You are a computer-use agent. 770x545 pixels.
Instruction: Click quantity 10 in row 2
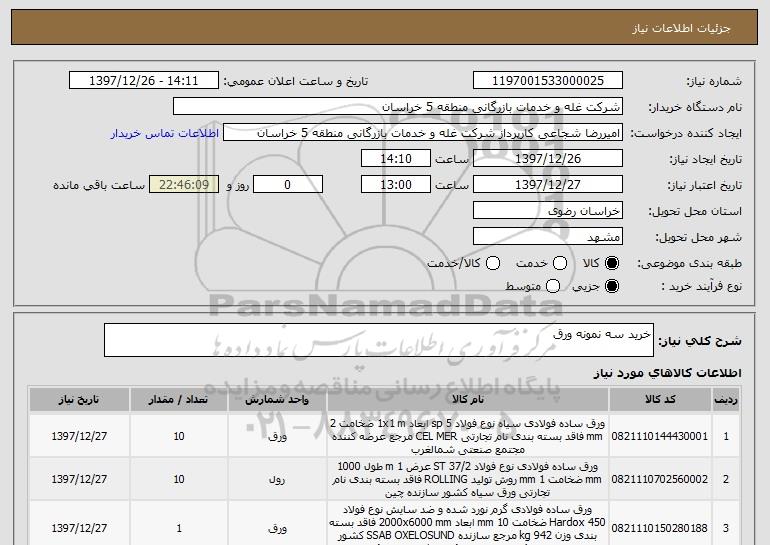point(179,479)
